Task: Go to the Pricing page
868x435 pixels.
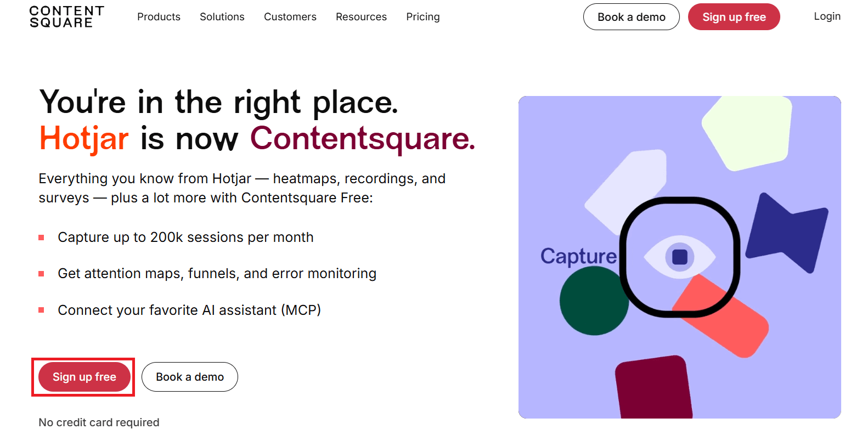Action: 423,17
